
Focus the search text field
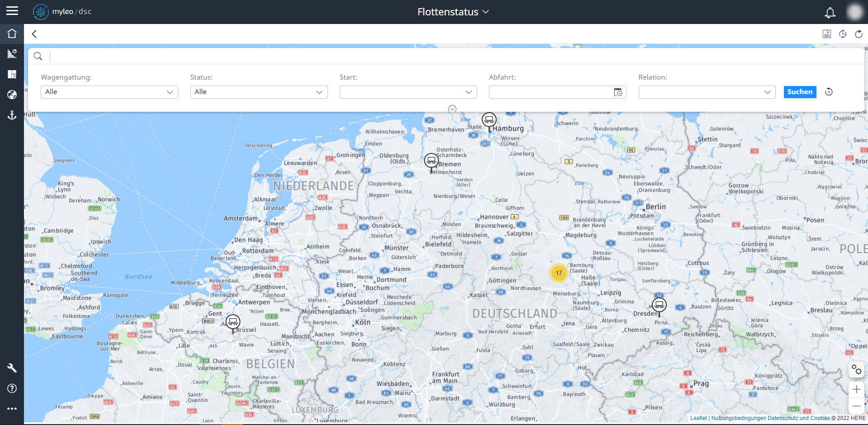tap(456, 56)
